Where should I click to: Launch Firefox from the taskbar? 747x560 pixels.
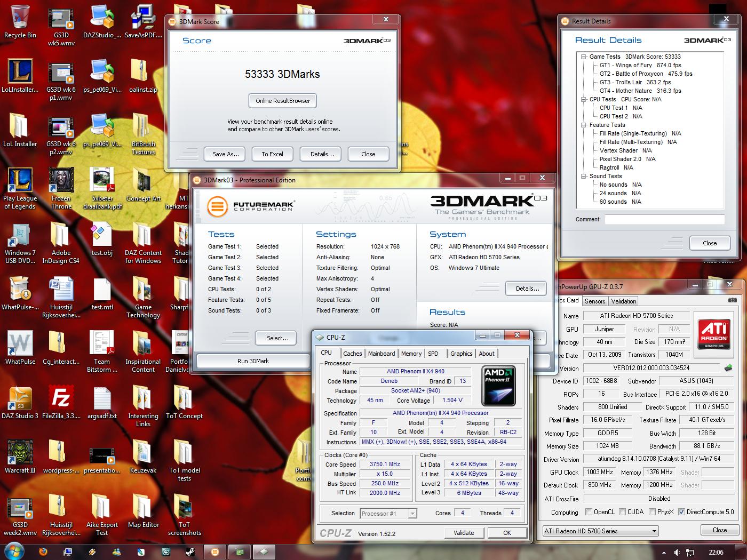[x=44, y=553]
